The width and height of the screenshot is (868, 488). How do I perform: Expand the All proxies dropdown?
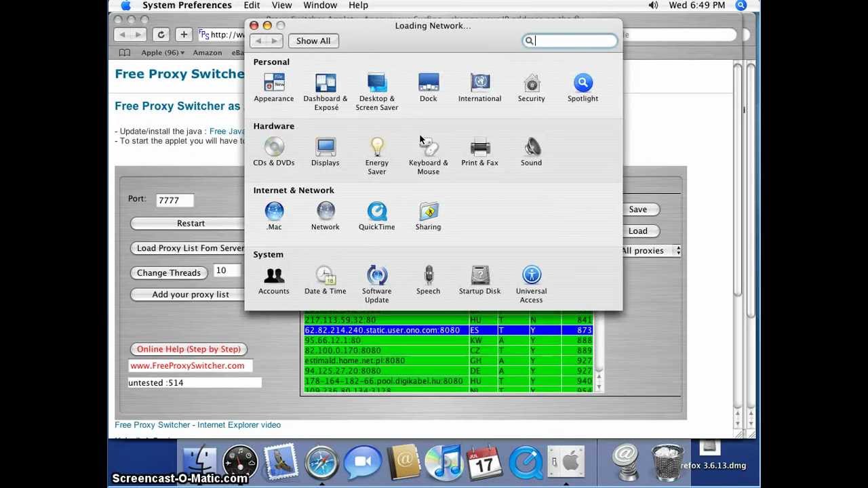651,251
